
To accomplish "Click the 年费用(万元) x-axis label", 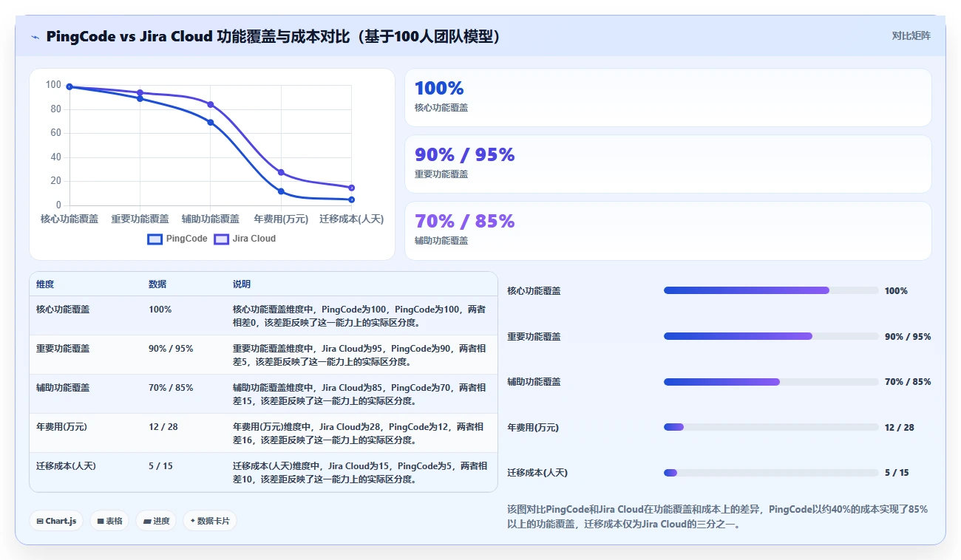I will pyautogui.click(x=281, y=219).
